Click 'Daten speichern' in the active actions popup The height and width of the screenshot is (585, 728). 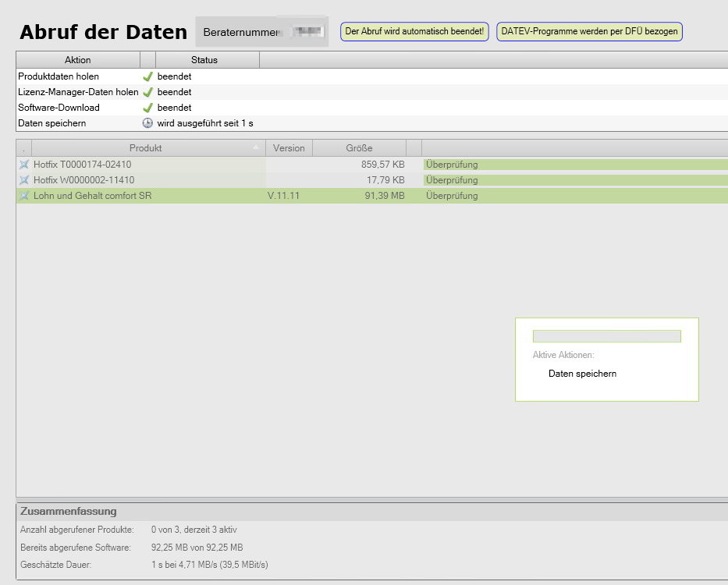pyautogui.click(x=582, y=374)
